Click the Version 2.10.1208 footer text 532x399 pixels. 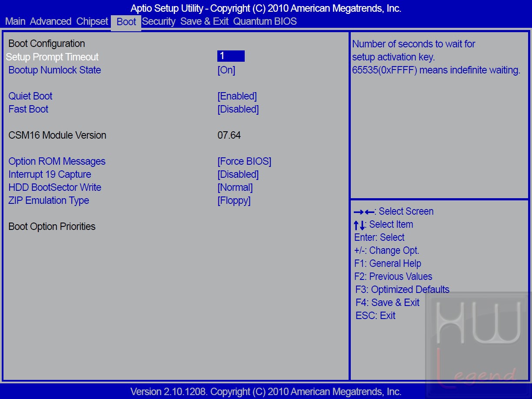pyautogui.click(x=266, y=392)
